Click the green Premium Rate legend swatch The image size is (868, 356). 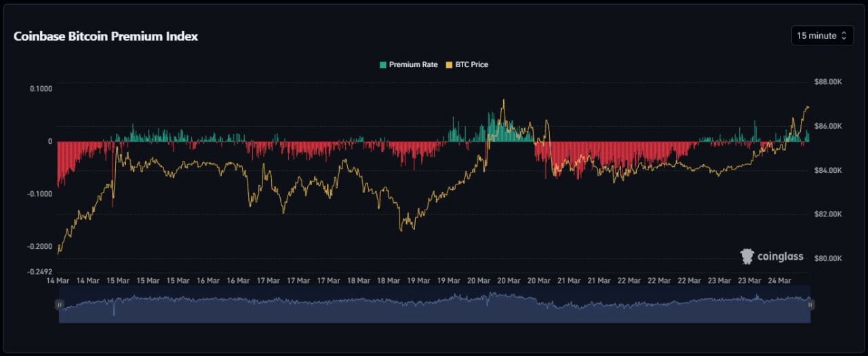383,65
